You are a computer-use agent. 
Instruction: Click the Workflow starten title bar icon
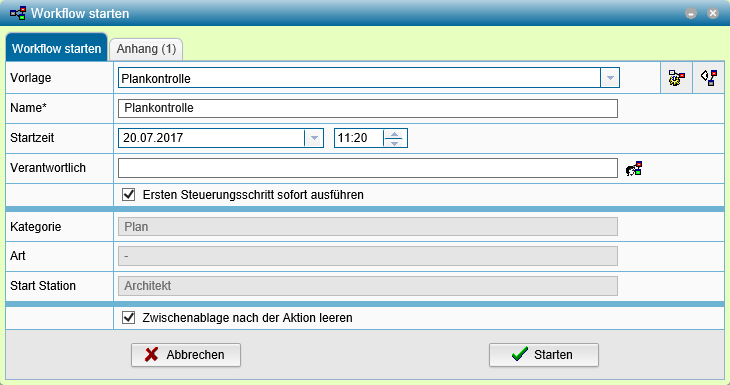click(x=18, y=13)
